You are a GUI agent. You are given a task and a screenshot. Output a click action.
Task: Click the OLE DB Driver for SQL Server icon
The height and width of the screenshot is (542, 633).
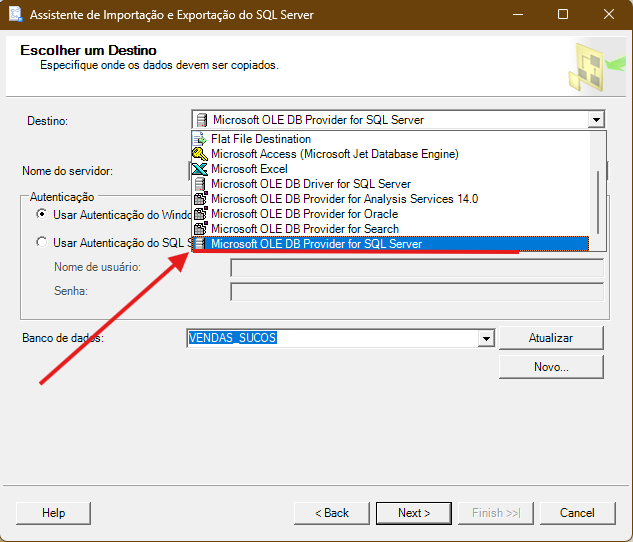point(200,184)
